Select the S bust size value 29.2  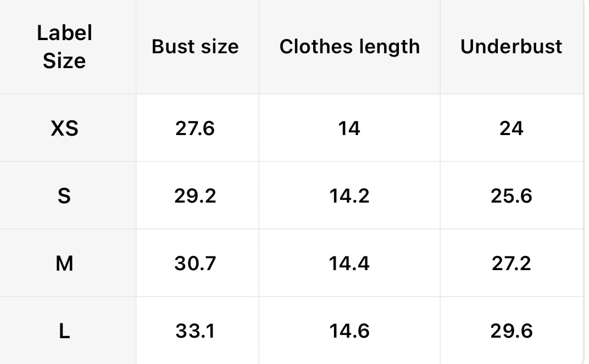click(195, 196)
